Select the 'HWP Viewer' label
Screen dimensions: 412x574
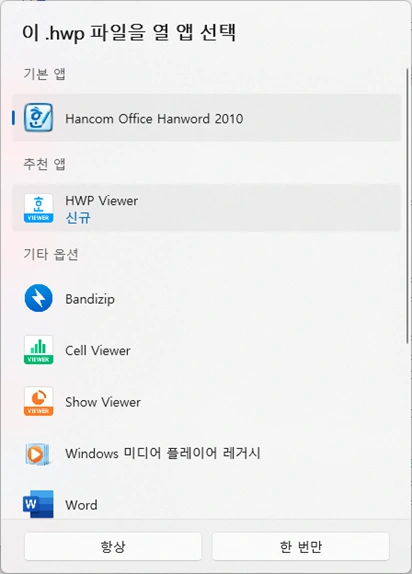pos(101,201)
